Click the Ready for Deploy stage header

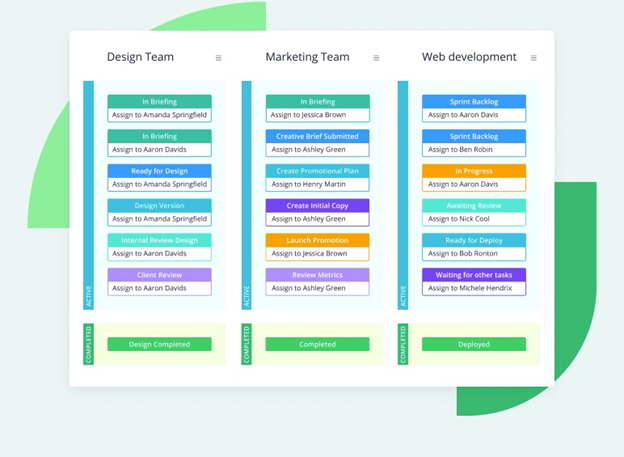474,240
